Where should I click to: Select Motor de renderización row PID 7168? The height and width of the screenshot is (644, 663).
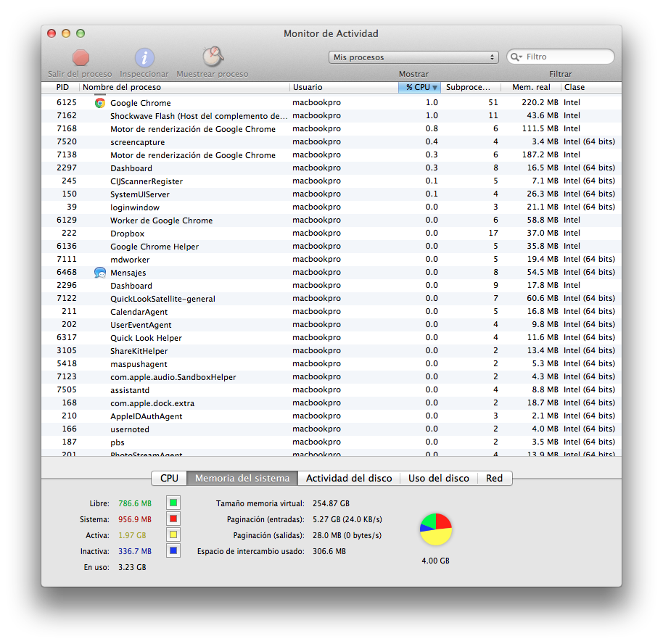pyautogui.click(x=331, y=129)
